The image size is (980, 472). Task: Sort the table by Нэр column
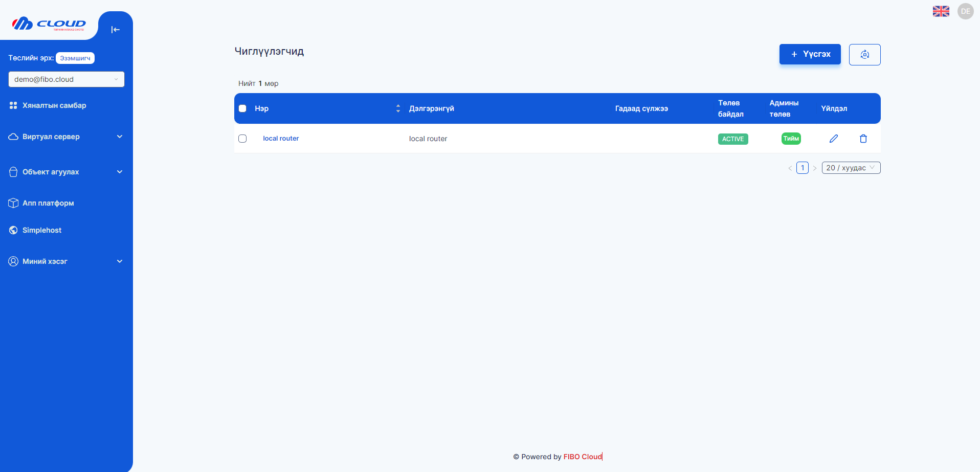(x=397, y=108)
